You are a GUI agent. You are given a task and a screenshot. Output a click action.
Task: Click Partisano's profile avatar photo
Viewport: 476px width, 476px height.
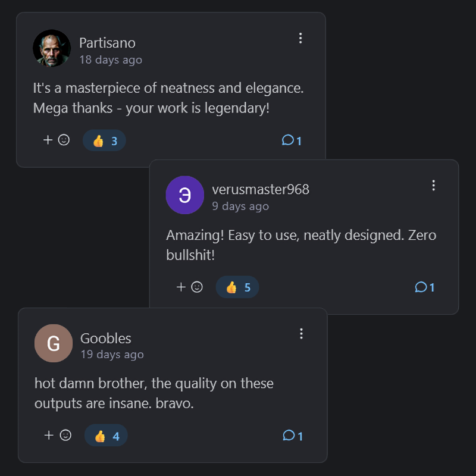[x=52, y=49]
